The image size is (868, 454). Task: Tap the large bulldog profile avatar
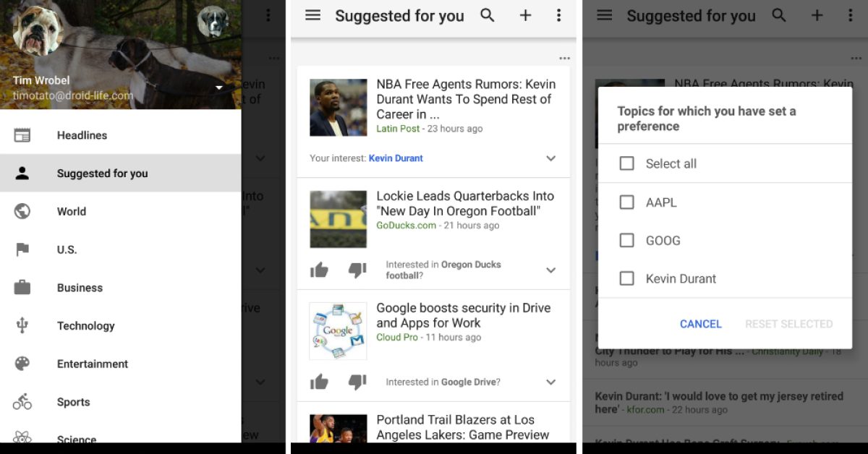coord(37,31)
